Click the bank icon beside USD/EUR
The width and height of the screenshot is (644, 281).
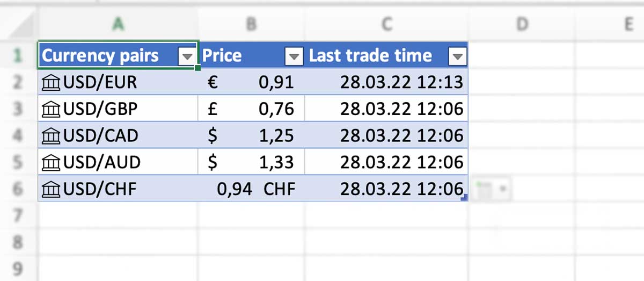coord(51,83)
